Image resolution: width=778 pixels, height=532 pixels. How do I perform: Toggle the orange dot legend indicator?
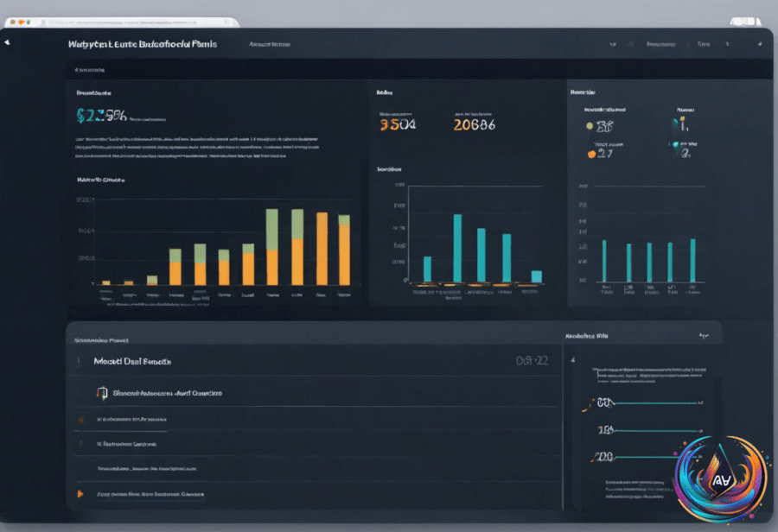(x=591, y=155)
